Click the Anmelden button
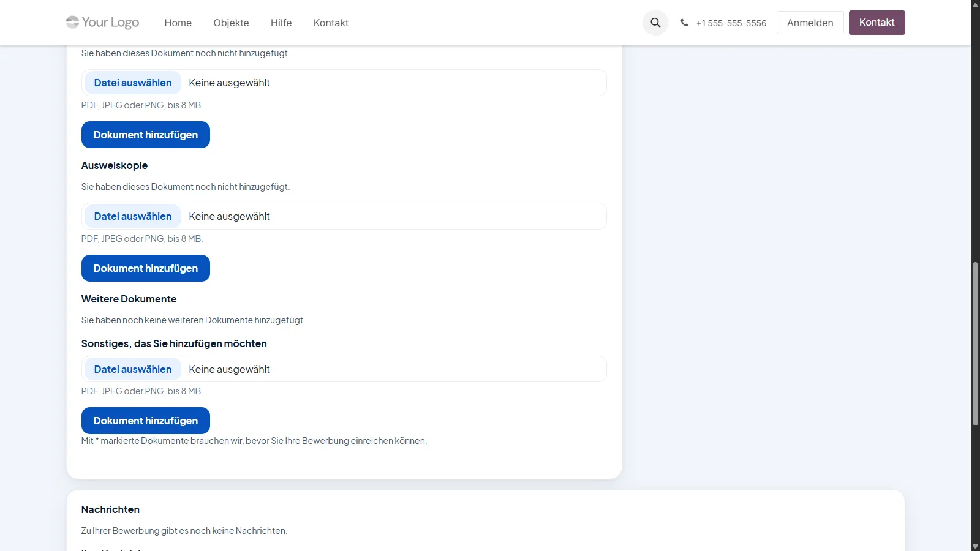Viewport: 980px width, 551px height. pos(810,23)
